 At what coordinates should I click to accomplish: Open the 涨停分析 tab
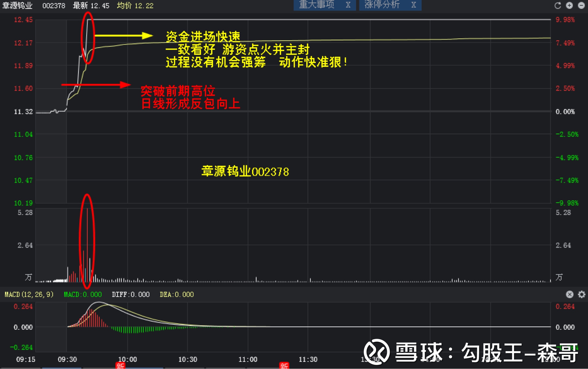pos(382,5)
